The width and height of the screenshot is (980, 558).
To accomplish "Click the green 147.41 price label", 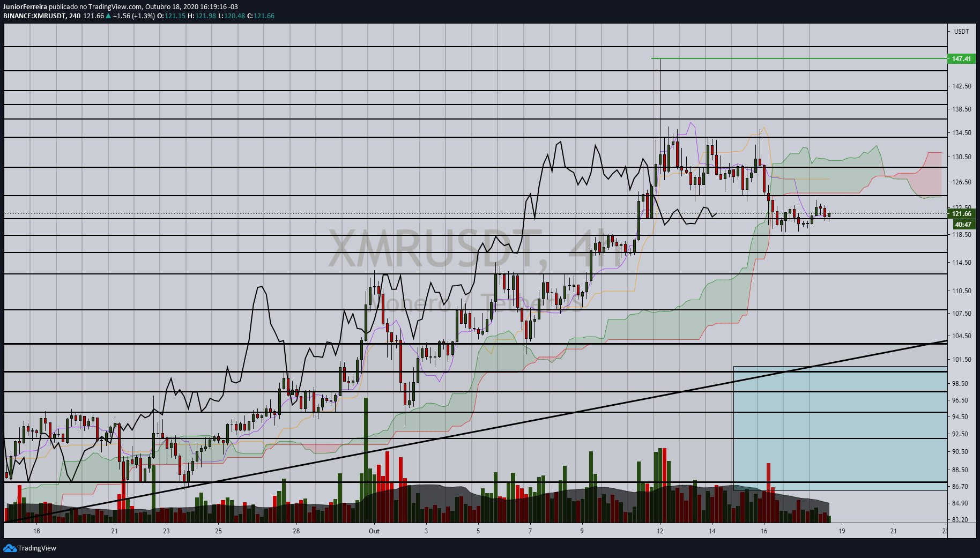I will pyautogui.click(x=961, y=59).
